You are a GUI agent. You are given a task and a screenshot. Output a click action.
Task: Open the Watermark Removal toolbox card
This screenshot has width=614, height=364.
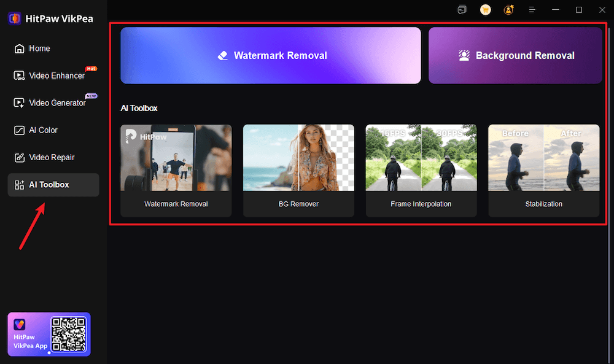(x=176, y=171)
